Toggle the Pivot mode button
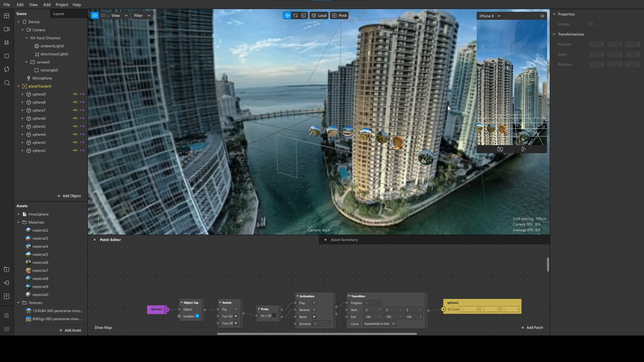The height and width of the screenshot is (362, 644). click(339, 15)
